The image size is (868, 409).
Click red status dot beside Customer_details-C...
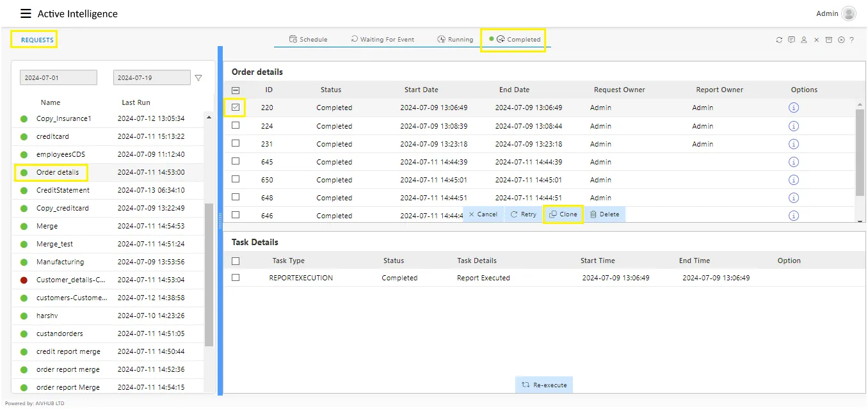click(24, 280)
